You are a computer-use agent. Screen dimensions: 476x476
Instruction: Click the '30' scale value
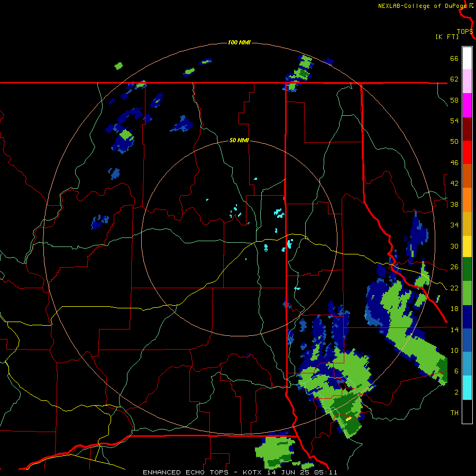tap(454, 246)
